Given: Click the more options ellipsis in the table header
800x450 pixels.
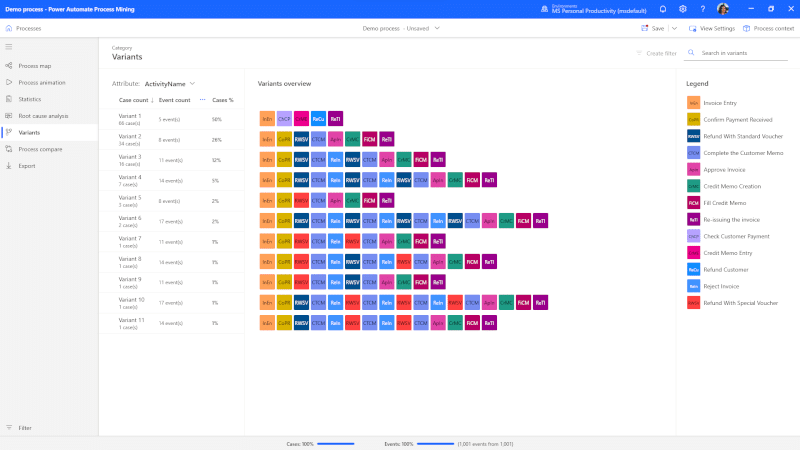Looking at the screenshot, I should [203, 100].
